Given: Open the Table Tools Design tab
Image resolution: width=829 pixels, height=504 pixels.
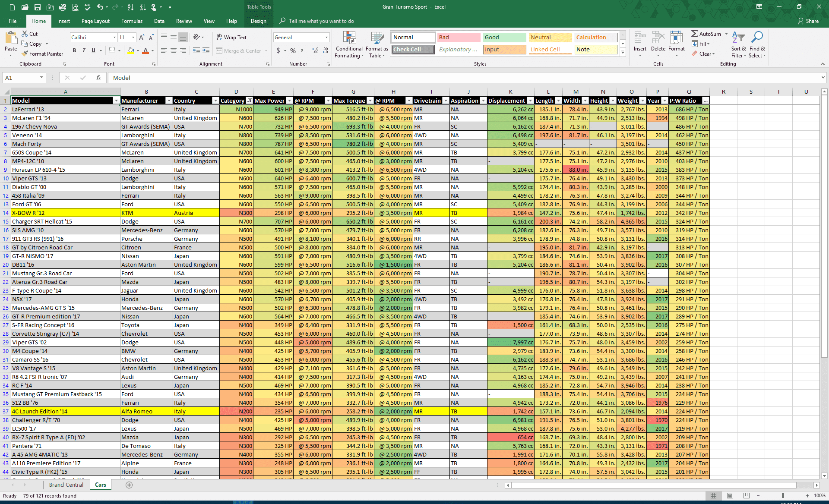Looking at the screenshot, I should coord(258,21).
